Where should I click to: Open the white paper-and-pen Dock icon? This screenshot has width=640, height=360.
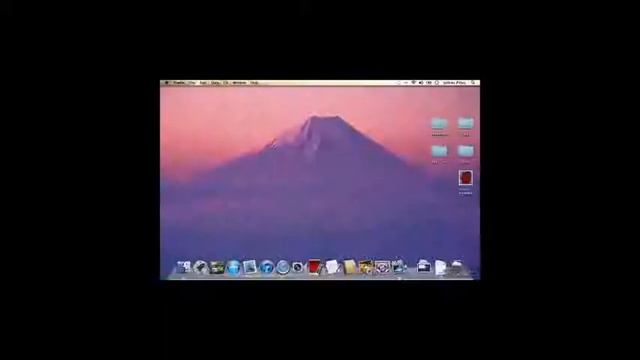[332, 267]
